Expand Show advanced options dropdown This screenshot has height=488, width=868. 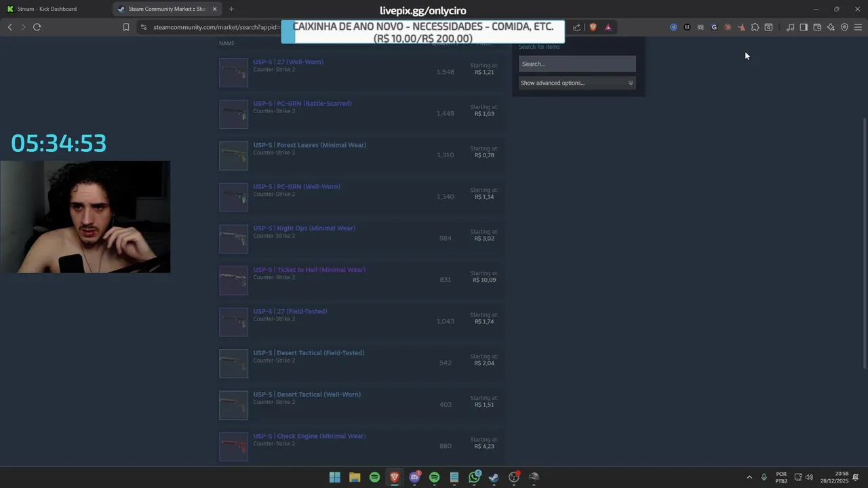click(x=577, y=83)
